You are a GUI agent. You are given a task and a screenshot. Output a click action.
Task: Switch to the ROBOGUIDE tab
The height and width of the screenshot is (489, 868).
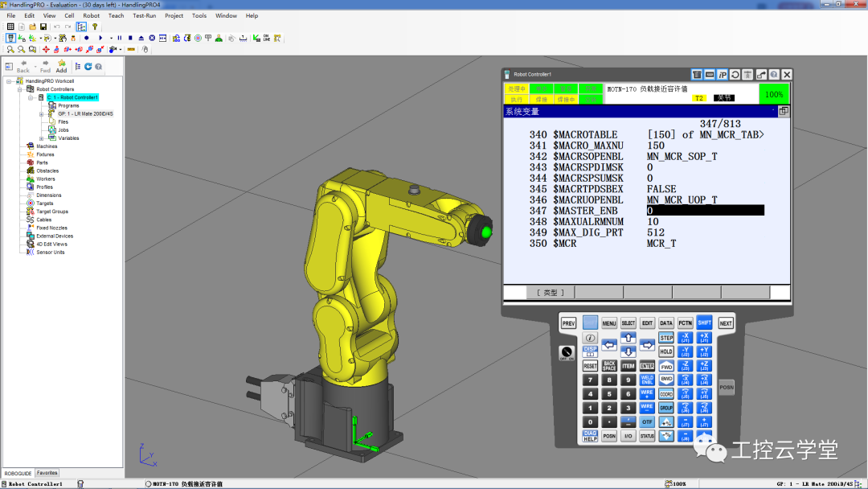tap(18, 474)
